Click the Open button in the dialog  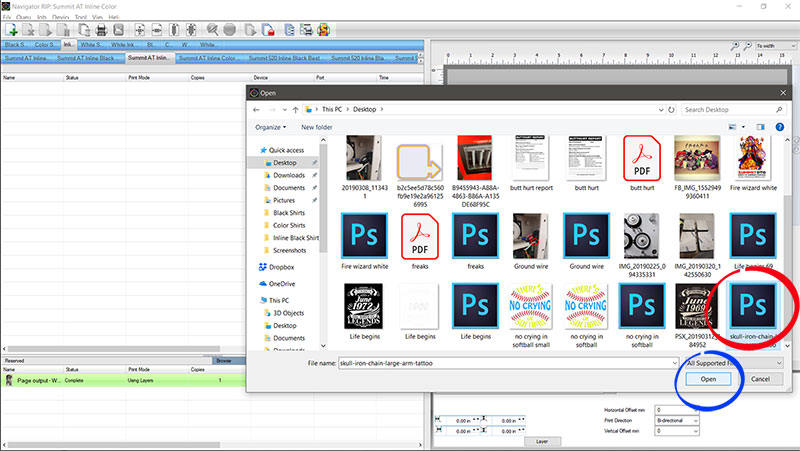point(708,379)
